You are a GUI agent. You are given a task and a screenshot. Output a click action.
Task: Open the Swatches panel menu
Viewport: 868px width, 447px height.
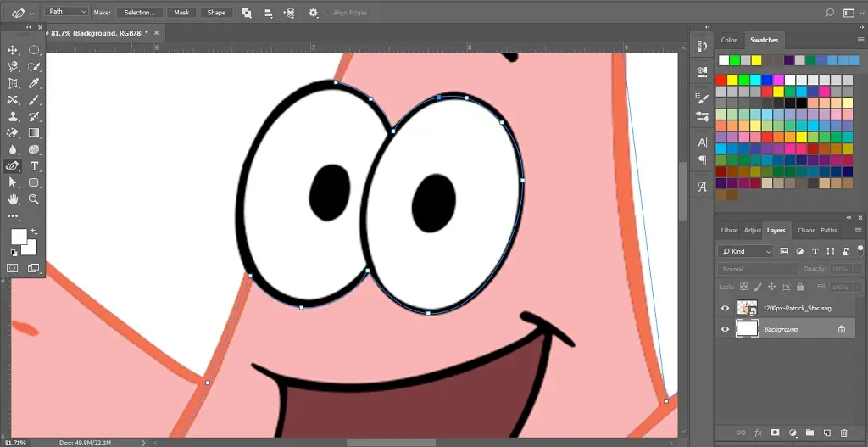tap(860, 40)
